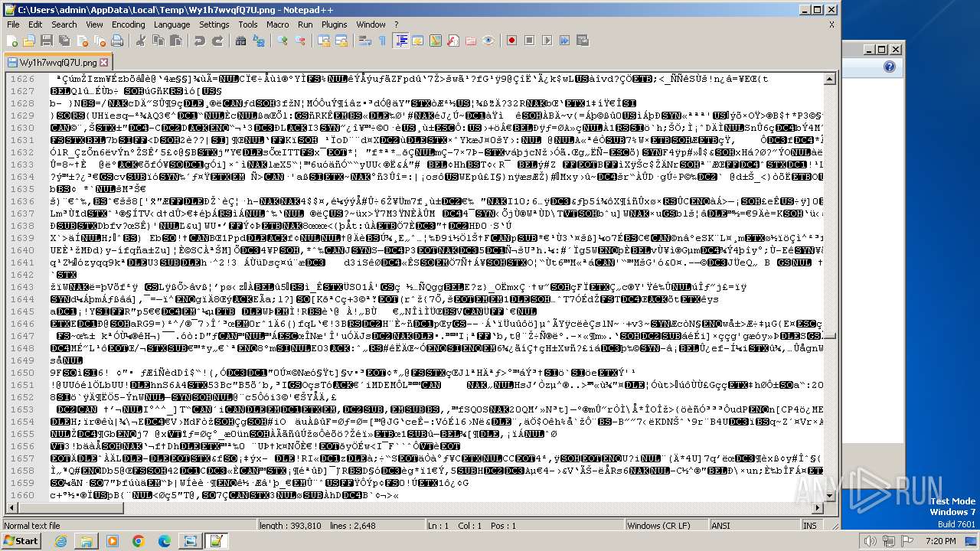The height and width of the screenshot is (551, 980).
Task: Toggle synchronized horizontal scrolling
Action: 341,41
